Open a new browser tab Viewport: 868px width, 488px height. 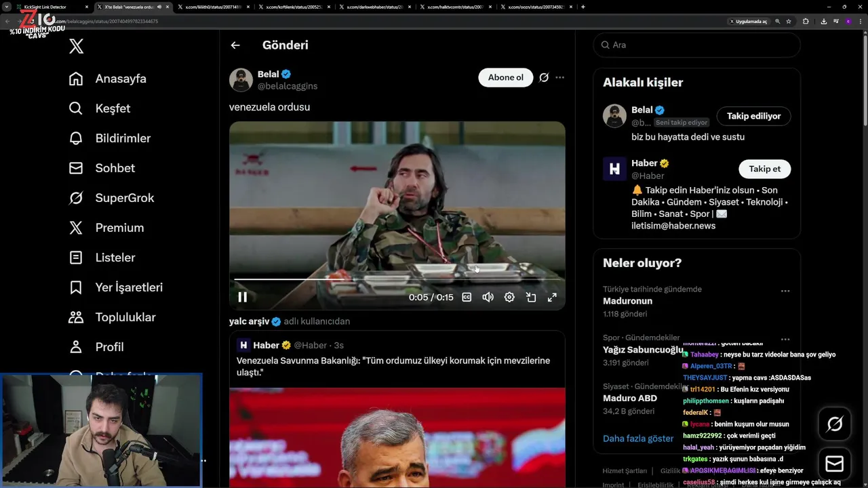[x=583, y=7]
